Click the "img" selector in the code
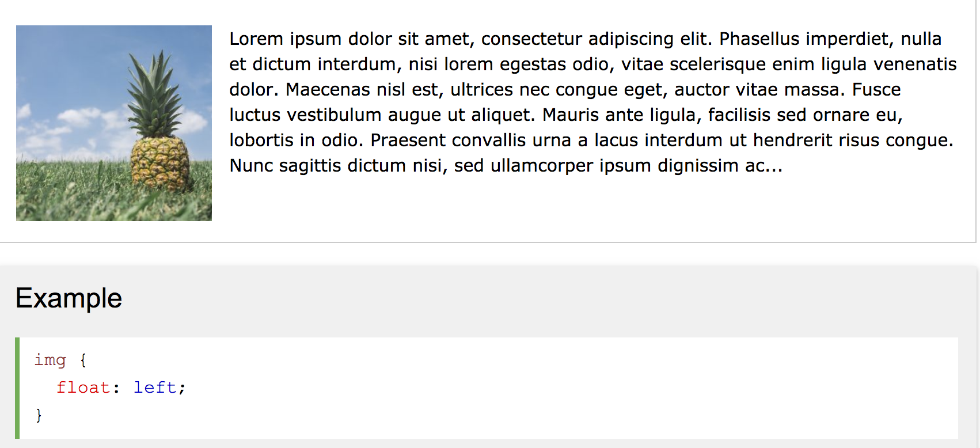Screen dimensions: 980x448 (x=50, y=360)
